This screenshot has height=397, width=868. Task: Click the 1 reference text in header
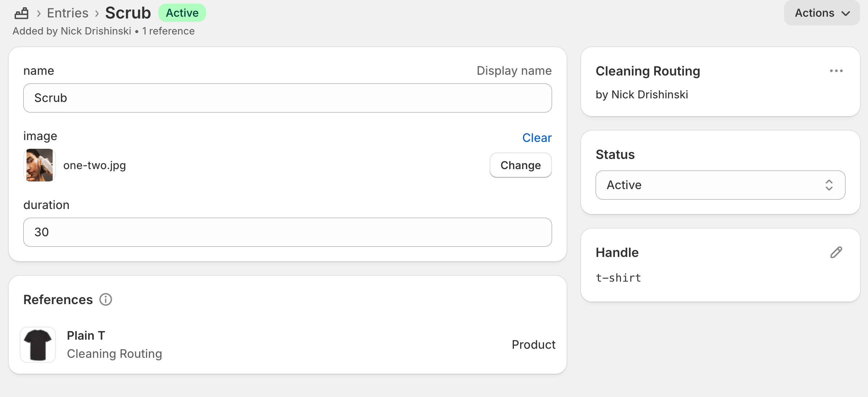click(x=168, y=31)
